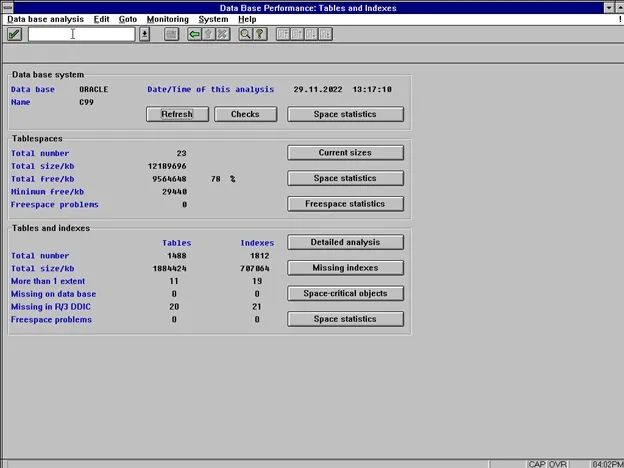624x468 pixels.
Task: Click the Cancel icon in toolbar
Action: click(x=222, y=34)
